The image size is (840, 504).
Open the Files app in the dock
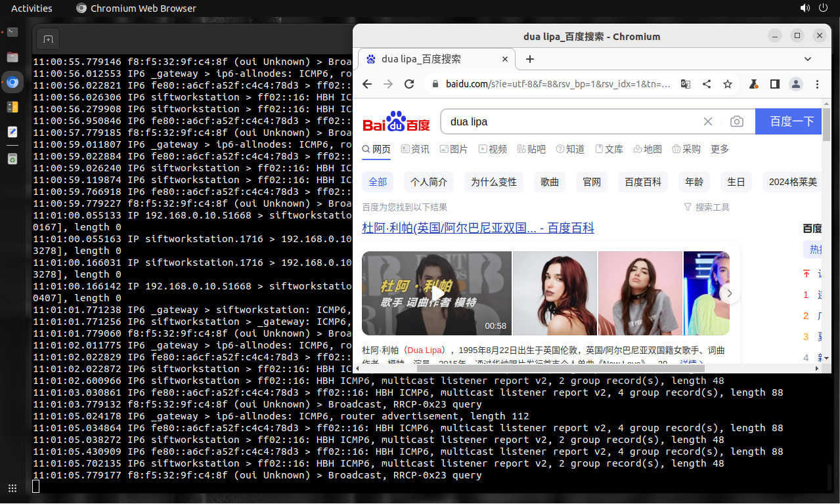coord(12,57)
